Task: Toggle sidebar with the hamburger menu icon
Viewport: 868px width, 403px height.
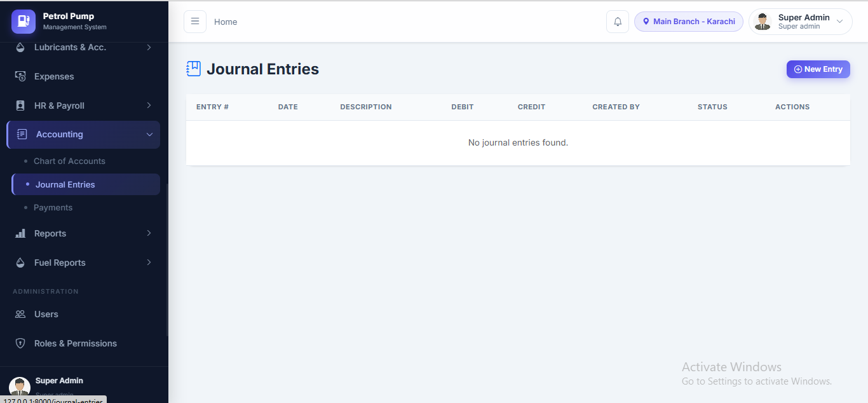Action: click(x=195, y=22)
